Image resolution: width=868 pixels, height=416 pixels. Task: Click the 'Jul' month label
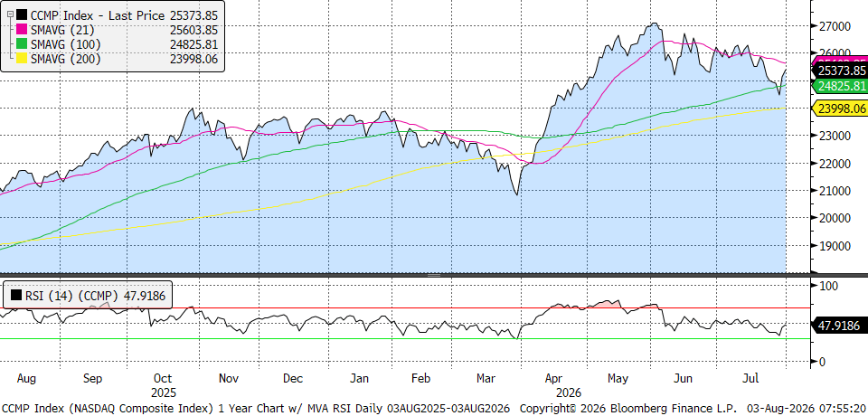click(750, 380)
